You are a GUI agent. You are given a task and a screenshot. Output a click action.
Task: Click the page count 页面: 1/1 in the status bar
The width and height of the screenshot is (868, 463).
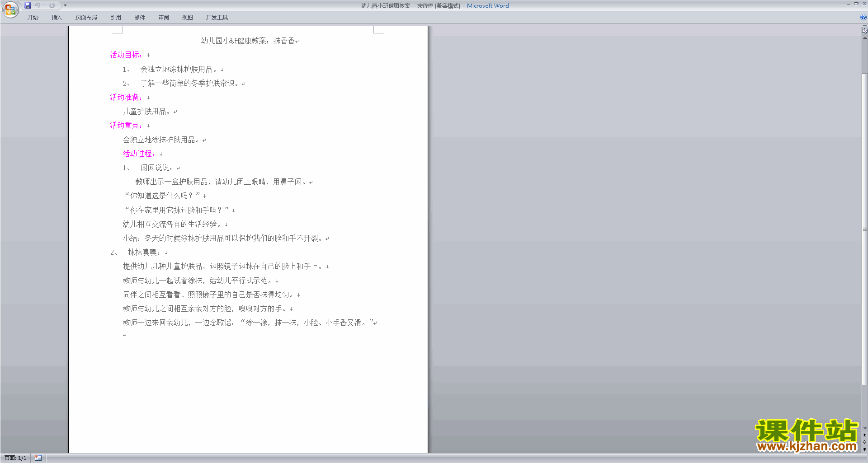pyautogui.click(x=15, y=458)
